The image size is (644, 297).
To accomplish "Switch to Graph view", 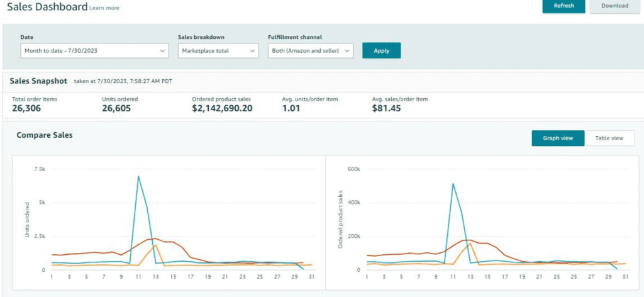I will [x=558, y=138].
